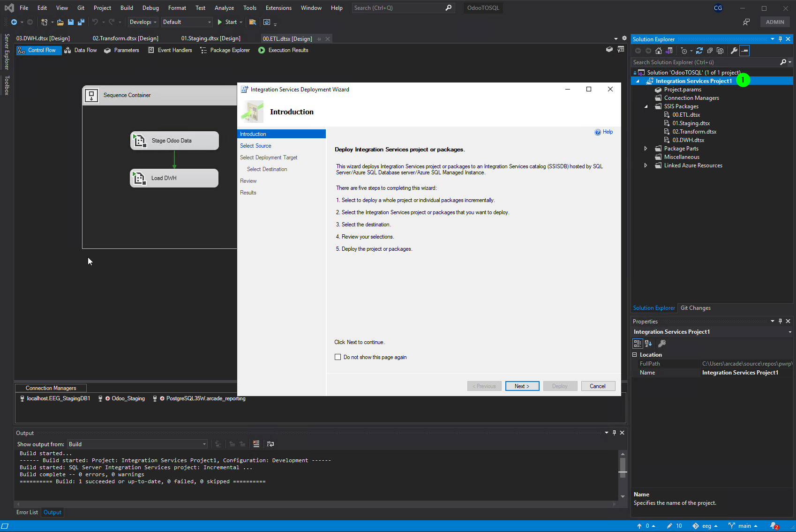Viewport: 796px width, 532px height.
Task: Toggle auto hide pin on Properties panel
Action: tap(780, 322)
